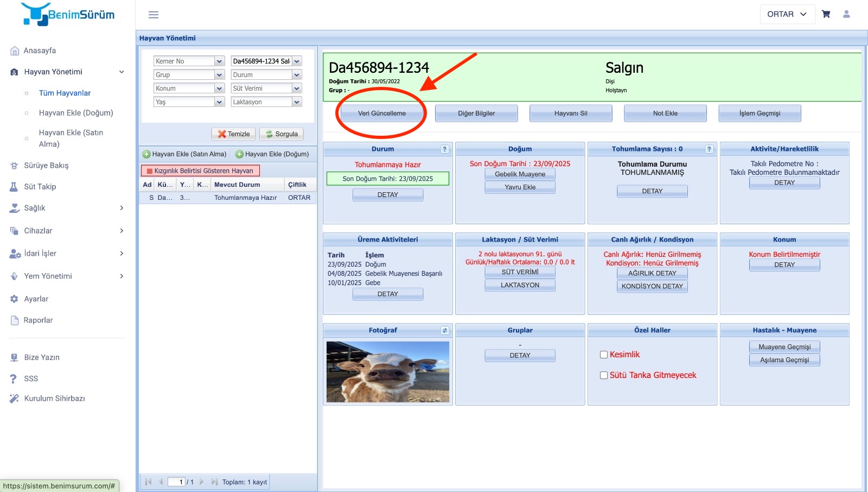Click the Gebelik Muayene button
The height and width of the screenshot is (492, 868).
coord(520,174)
